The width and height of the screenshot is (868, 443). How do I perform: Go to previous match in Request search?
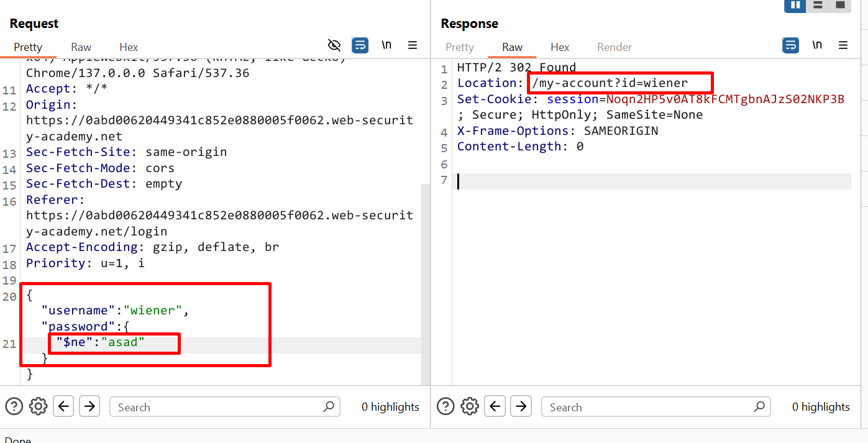63,407
